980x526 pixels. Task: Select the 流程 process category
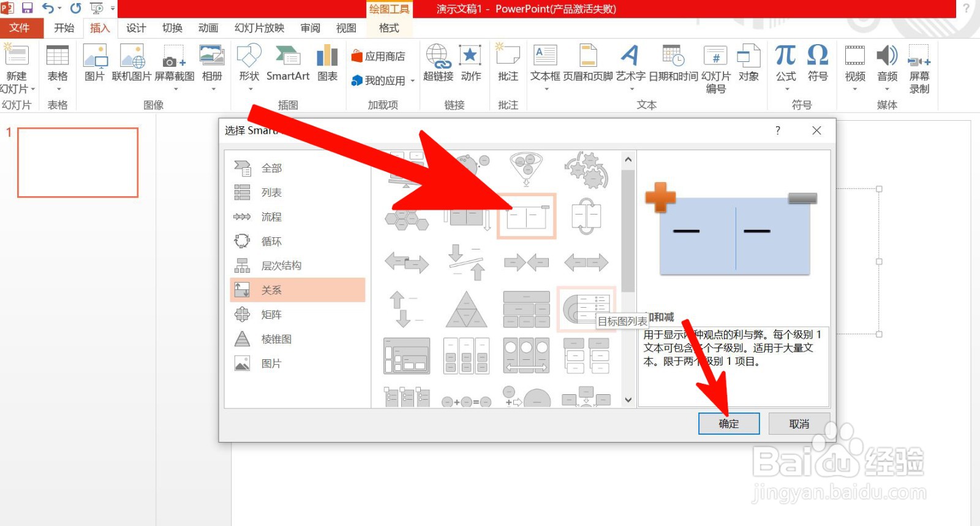tap(298, 217)
